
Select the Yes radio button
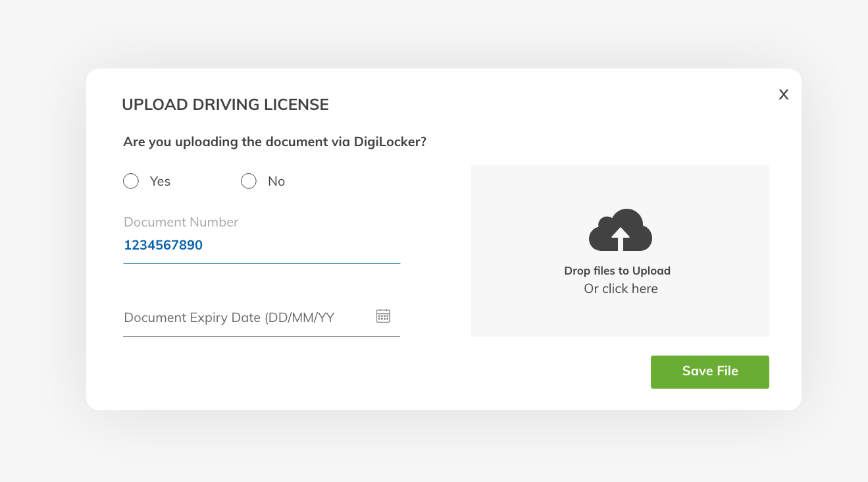click(131, 181)
